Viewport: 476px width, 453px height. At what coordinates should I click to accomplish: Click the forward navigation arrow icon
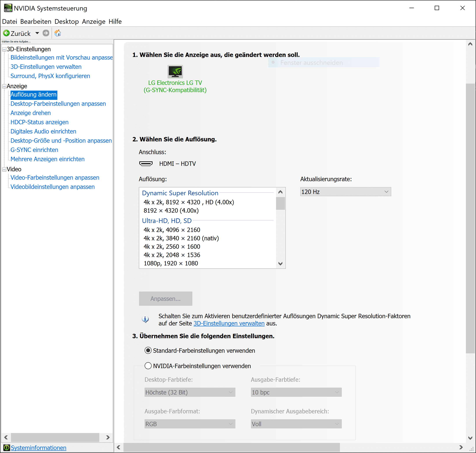46,33
